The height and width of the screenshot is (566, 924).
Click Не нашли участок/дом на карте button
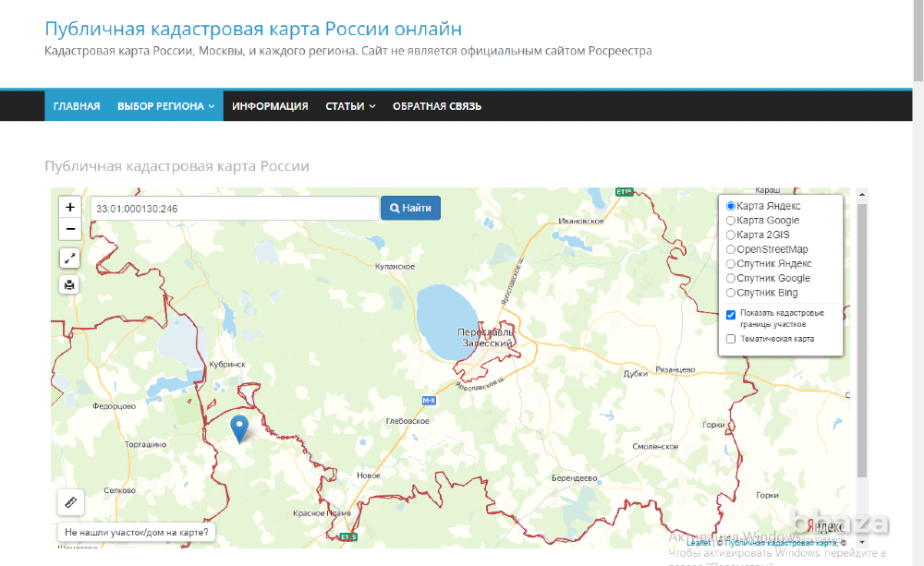pos(136,532)
